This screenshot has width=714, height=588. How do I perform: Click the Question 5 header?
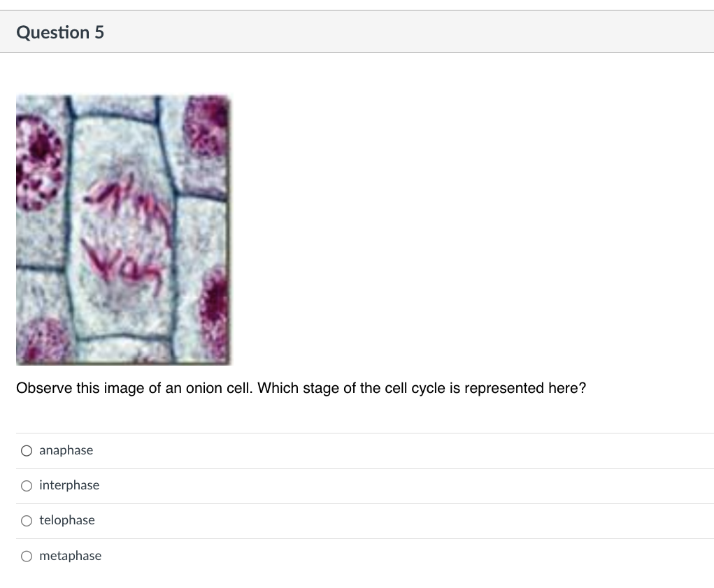coord(61,32)
